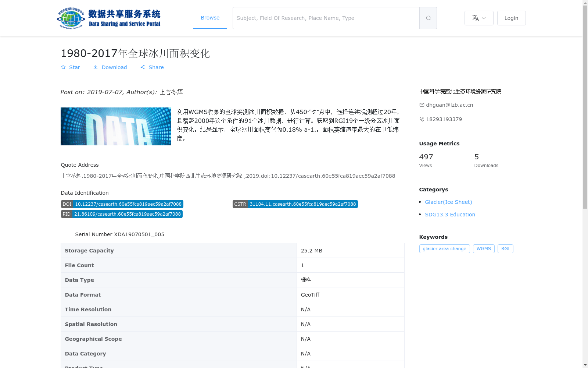Open the Glacier(Ice Sheet) category

point(448,202)
